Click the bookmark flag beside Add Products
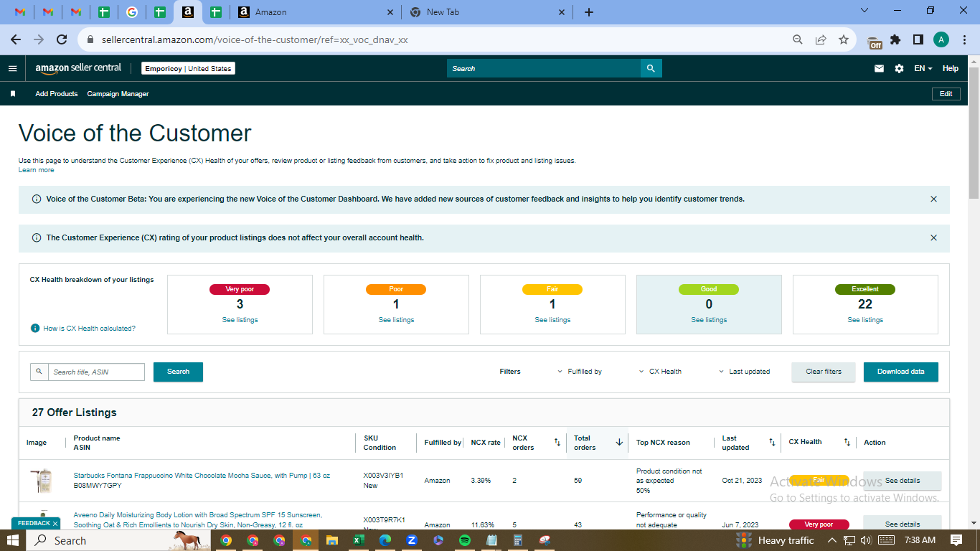The width and height of the screenshot is (980, 551). [x=13, y=94]
